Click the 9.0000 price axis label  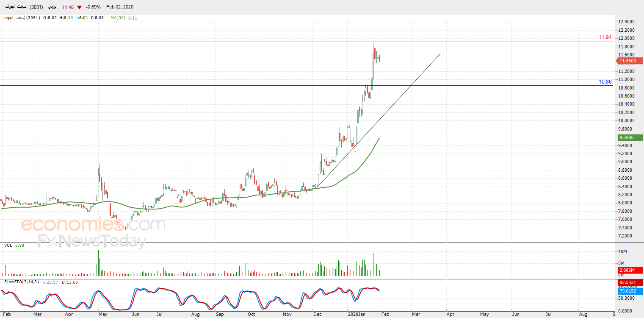pos(626,162)
